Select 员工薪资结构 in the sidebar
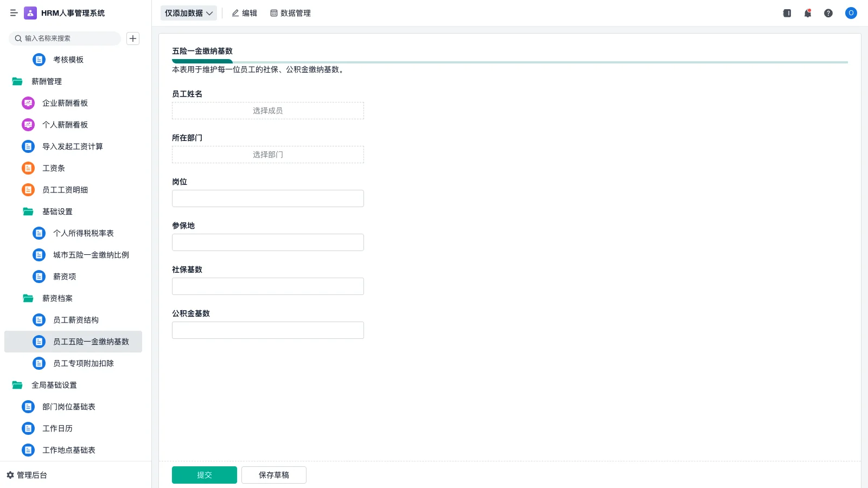The height and width of the screenshot is (488, 868). 75,320
